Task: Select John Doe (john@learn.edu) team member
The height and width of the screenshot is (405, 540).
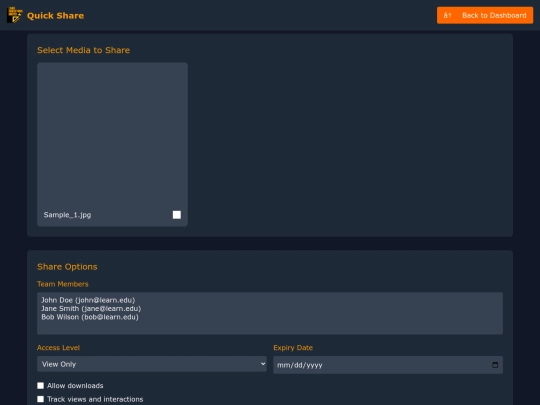Action: click(88, 300)
